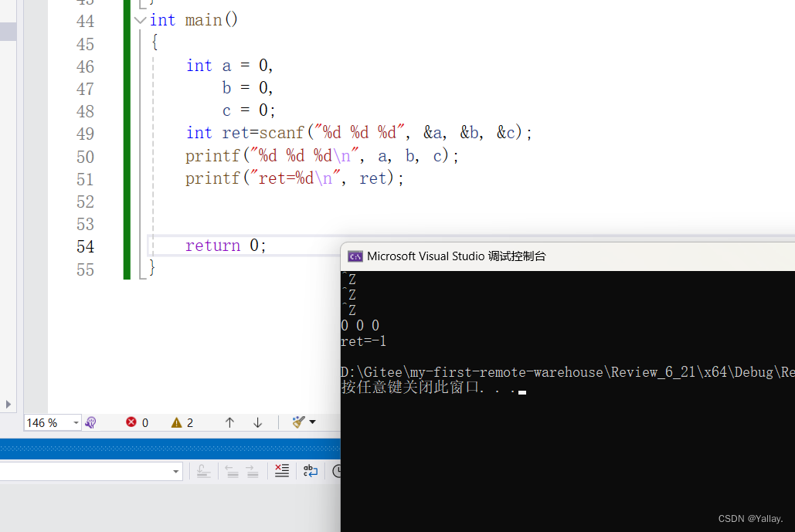Select the Code Cleanup broom icon

tap(297, 422)
